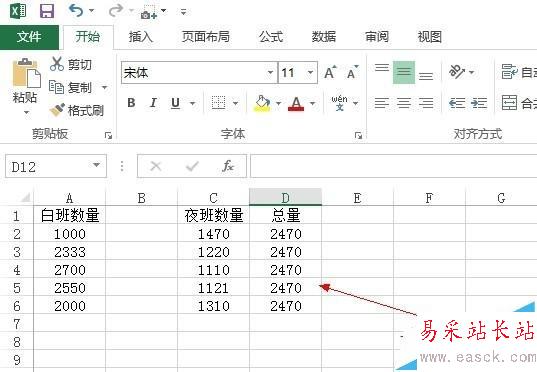Toggle Bold formatting
The height and width of the screenshot is (372, 537).
[131, 102]
